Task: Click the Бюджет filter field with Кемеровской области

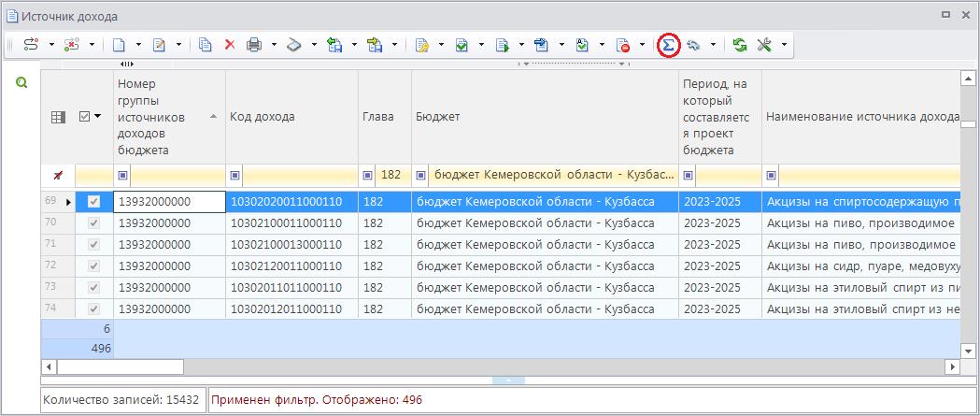Action: click(555, 176)
